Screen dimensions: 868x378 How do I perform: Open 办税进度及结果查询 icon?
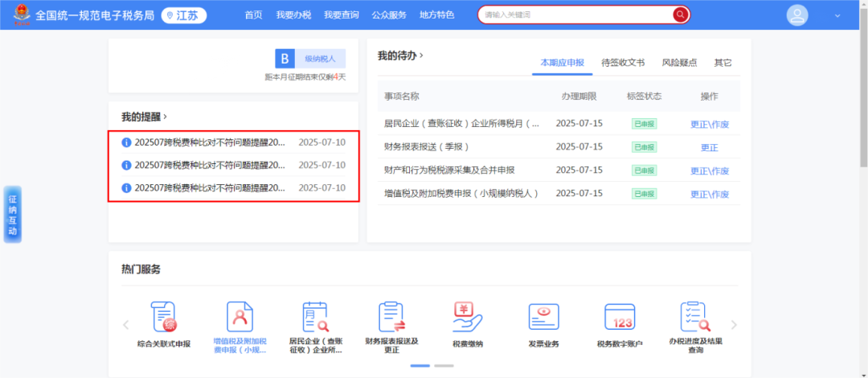tap(695, 318)
